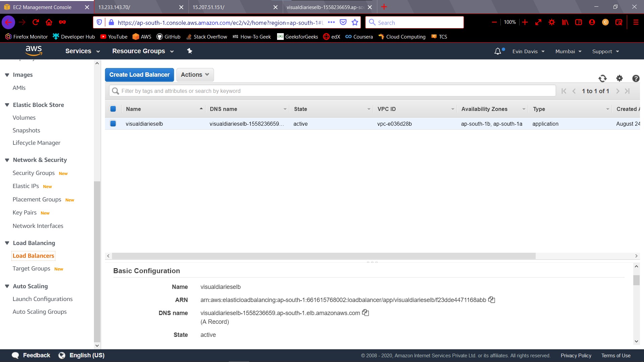The image size is (644, 362).
Task: Toggle the select-all checkbox in table header
Action: pyautogui.click(x=113, y=109)
